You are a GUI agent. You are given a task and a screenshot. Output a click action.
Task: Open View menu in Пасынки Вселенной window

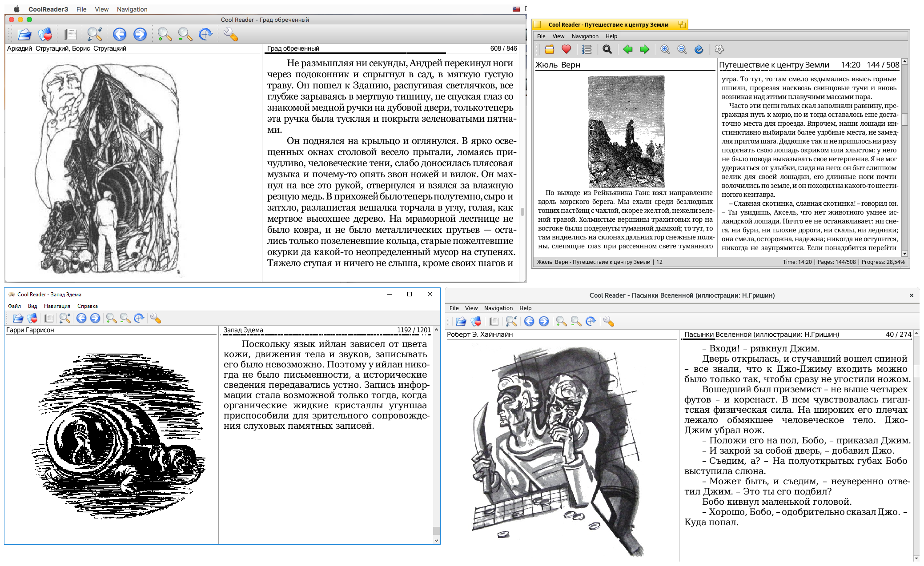tap(471, 308)
